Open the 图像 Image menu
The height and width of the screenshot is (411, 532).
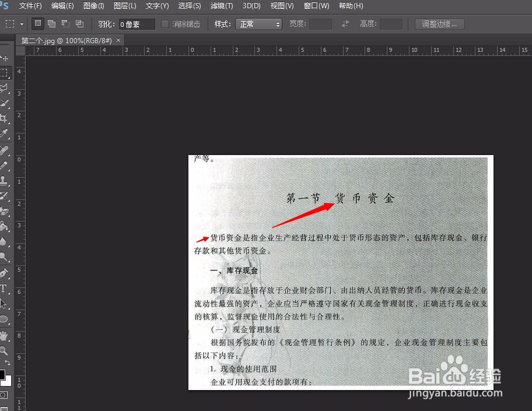pos(93,6)
